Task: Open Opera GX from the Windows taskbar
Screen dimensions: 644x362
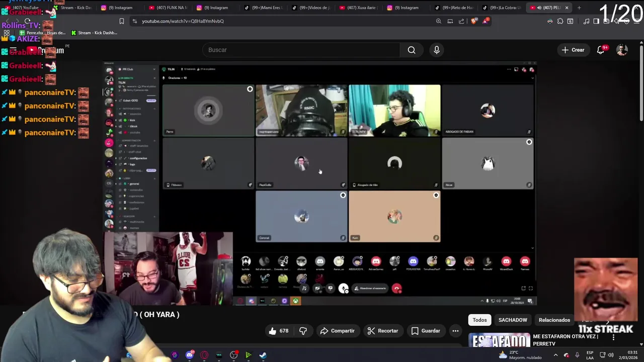Action: pyautogui.click(x=204, y=355)
